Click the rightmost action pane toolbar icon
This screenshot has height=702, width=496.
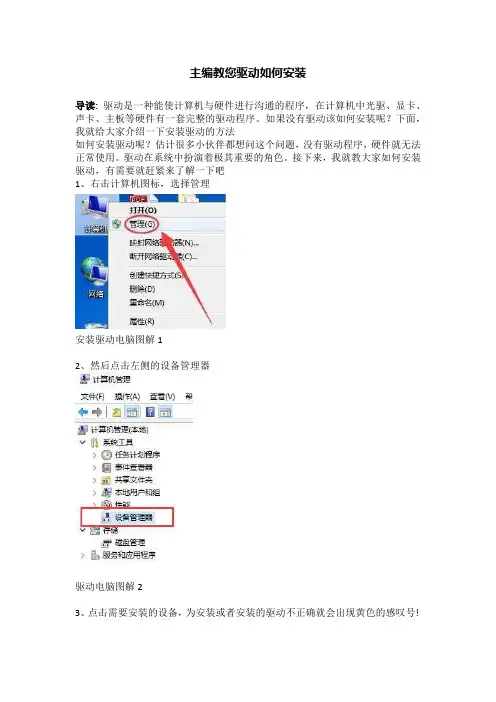tap(166, 412)
